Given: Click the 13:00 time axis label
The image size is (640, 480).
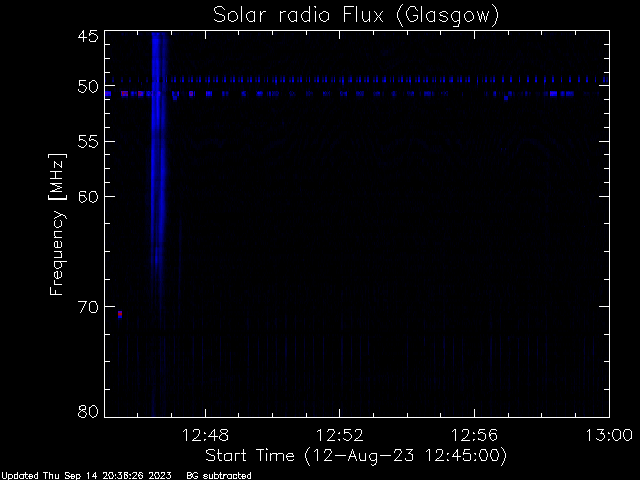Looking at the screenshot, I should 609,436.
